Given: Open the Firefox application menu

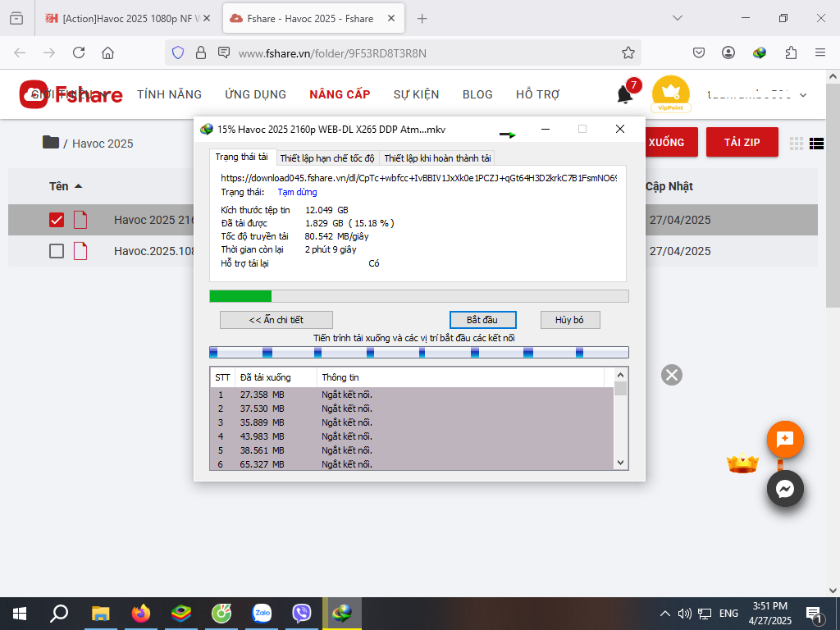Looking at the screenshot, I should tap(820, 52).
